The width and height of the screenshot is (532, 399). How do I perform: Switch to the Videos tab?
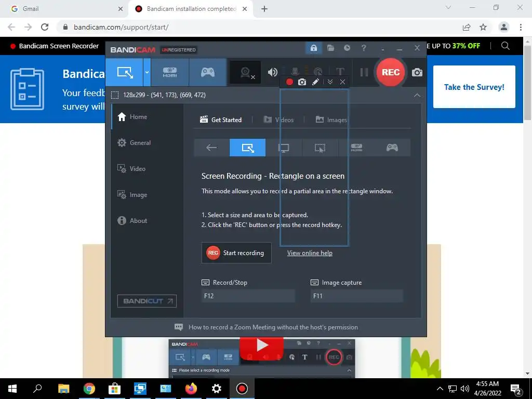[278, 120]
